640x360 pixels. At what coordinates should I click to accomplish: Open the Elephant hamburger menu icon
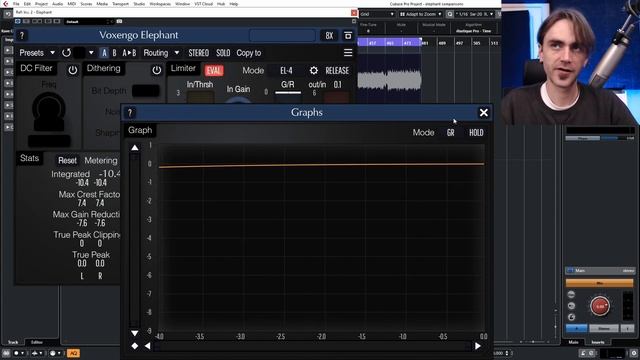tap(348, 53)
